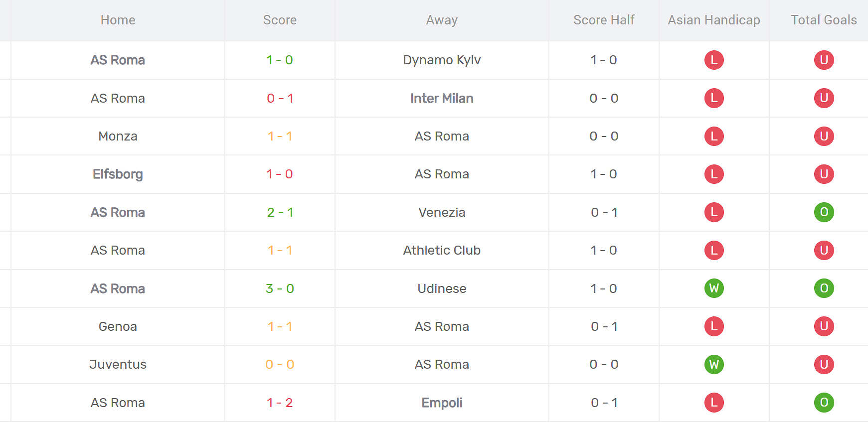Click the red L badge in Dynamo Kyiv row

click(714, 60)
